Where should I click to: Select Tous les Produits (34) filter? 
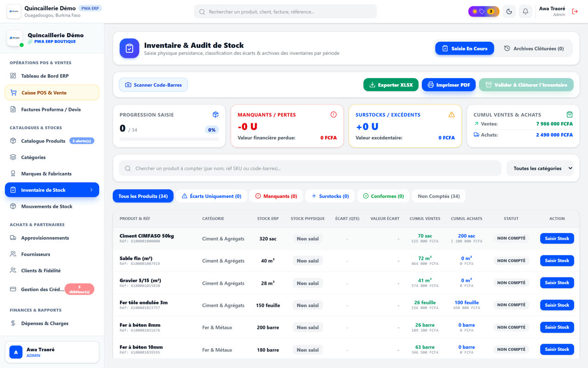click(x=143, y=196)
